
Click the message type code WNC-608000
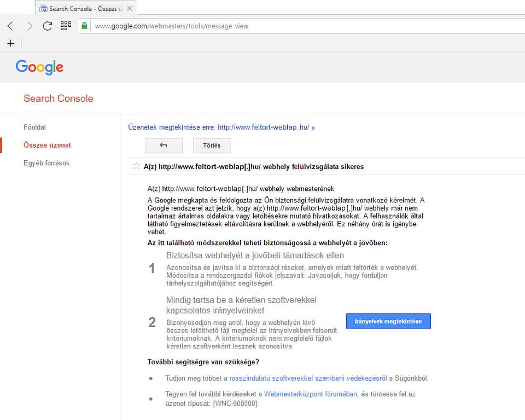click(x=235, y=403)
